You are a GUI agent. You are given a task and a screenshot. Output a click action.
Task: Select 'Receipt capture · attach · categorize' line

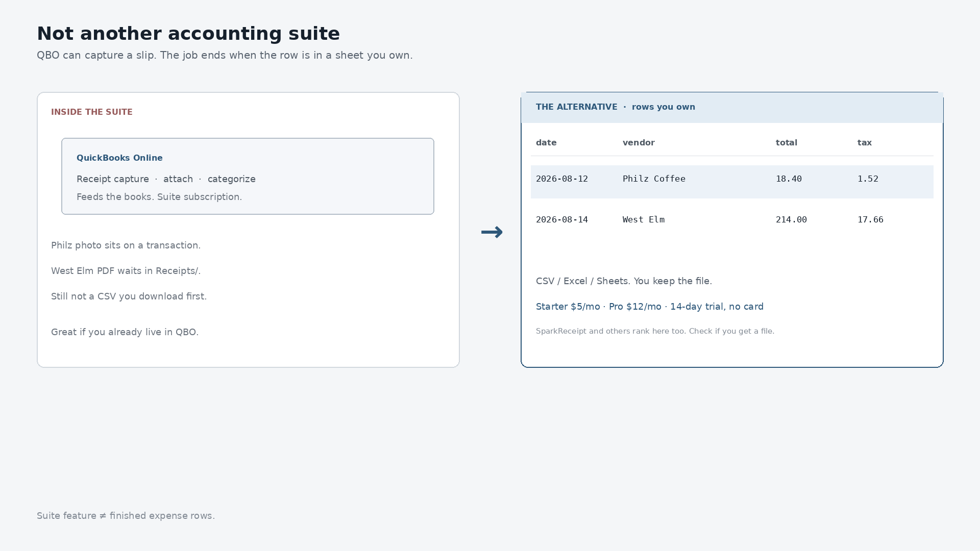pyautogui.click(x=166, y=179)
